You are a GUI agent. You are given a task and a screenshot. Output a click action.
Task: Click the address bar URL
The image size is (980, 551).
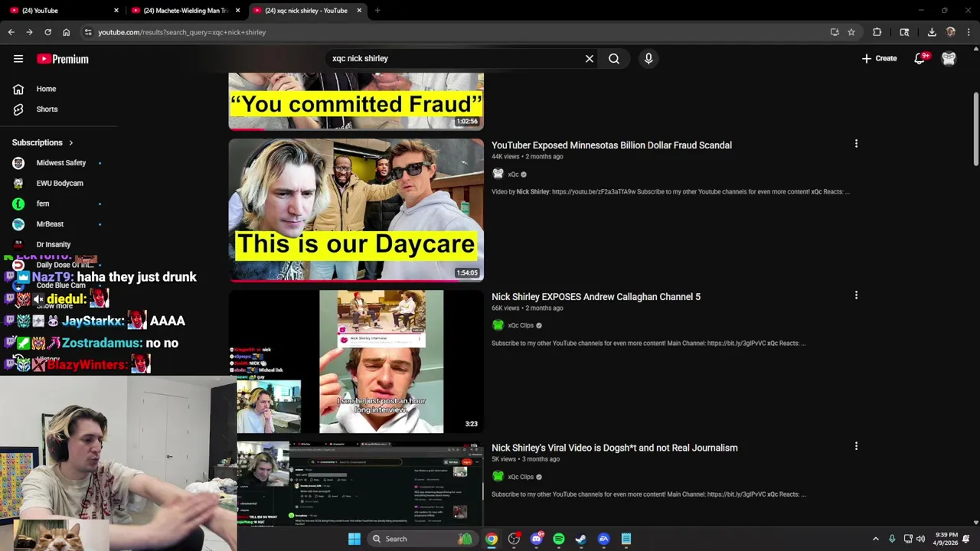182,32
